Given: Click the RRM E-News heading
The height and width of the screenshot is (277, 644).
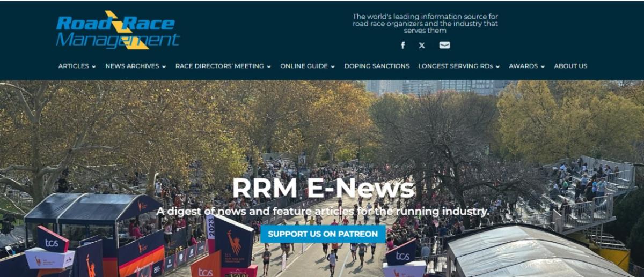Looking at the screenshot, I should (x=323, y=189).
